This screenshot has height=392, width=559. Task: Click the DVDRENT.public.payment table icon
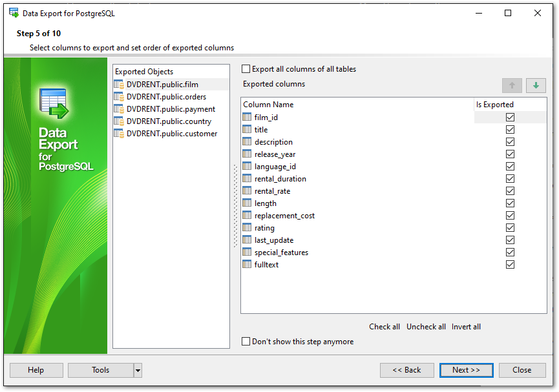coord(119,109)
